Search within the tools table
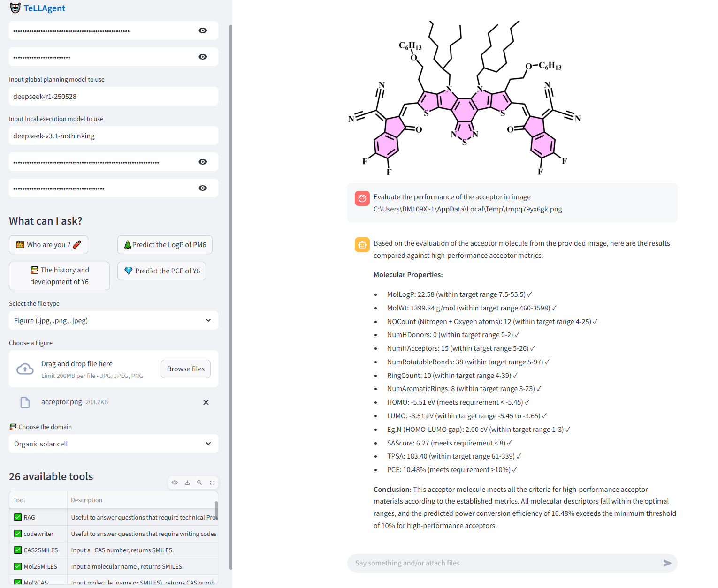This screenshot has height=588, width=718. [199, 482]
